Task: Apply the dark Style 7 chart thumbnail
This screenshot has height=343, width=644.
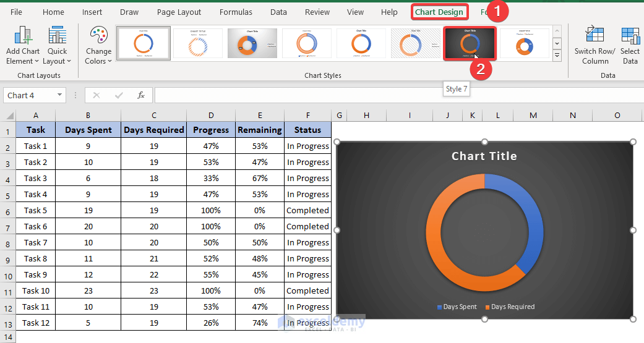Action: [x=470, y=43]
